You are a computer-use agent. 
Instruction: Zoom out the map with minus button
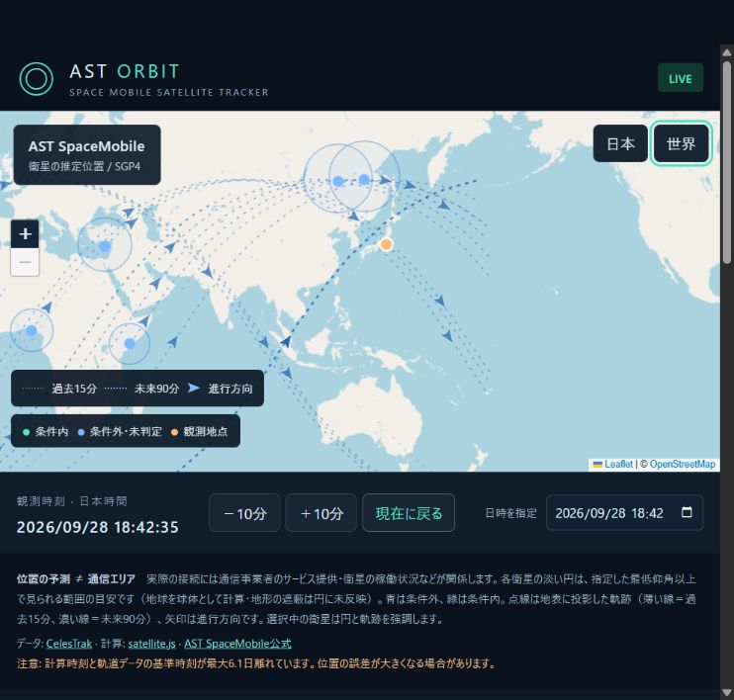click(x=25, y=262)
